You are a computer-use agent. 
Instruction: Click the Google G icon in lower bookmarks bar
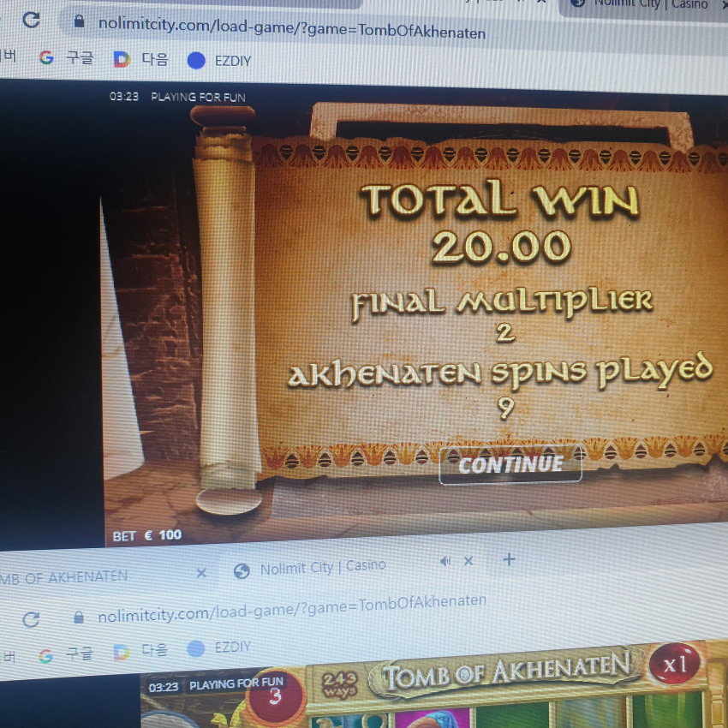coord(45,655)
